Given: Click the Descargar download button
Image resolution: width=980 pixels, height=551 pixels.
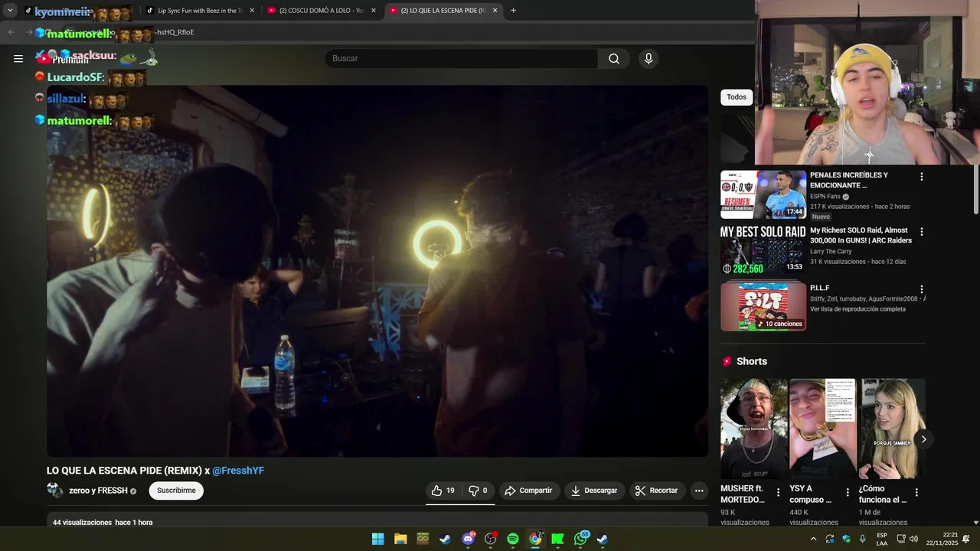Looking at the screenshot, I should (594, 491).
